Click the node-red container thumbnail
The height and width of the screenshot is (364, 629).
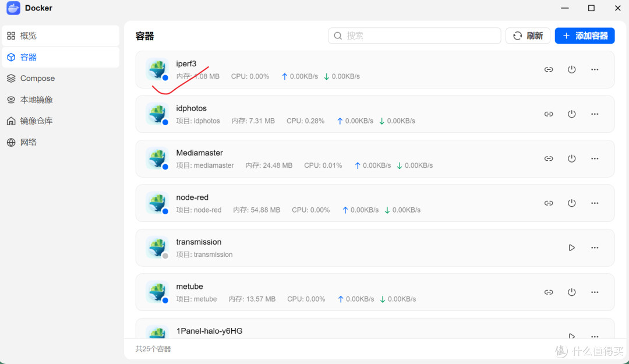[x=157, y=203]
